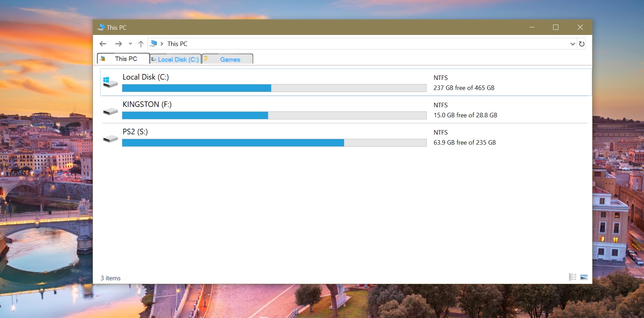Image resolution: width=644 pixels, height=318 pixels.
Task: Select the Local Disk (C:) drive icon
Action: (x=110, y=82)
